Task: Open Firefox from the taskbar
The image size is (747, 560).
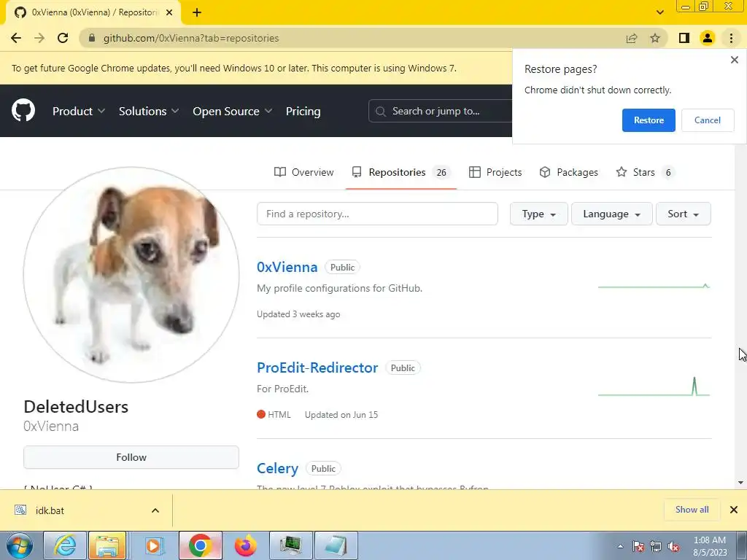Action: point(245,545)
